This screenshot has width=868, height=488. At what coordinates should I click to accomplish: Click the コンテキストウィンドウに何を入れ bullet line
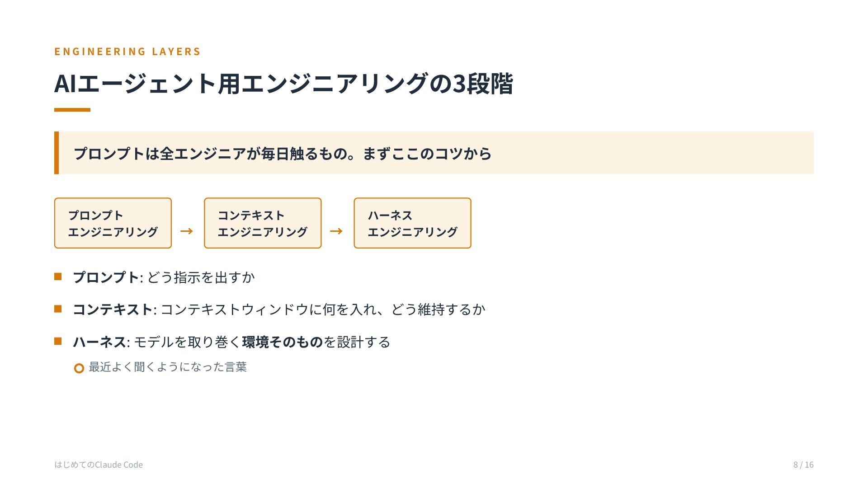pyautogui.click(x=279, y=310)
